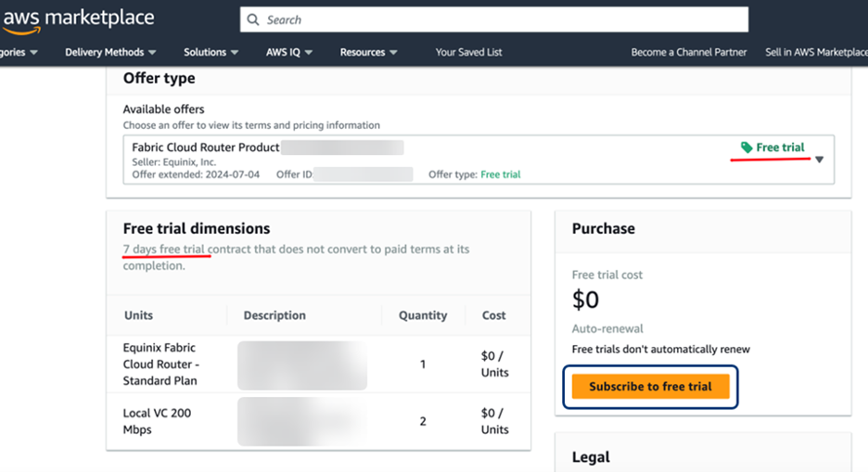
Task: Expand the Resources menu
Action: (368, 52)
